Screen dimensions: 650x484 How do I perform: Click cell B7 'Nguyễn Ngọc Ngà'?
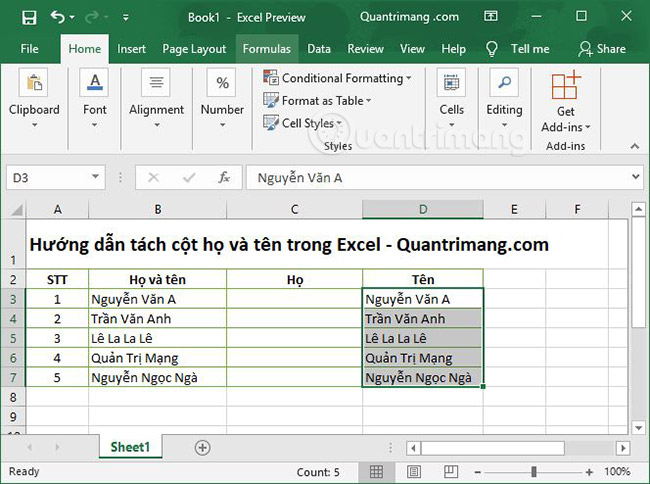(x=158, y=378)
